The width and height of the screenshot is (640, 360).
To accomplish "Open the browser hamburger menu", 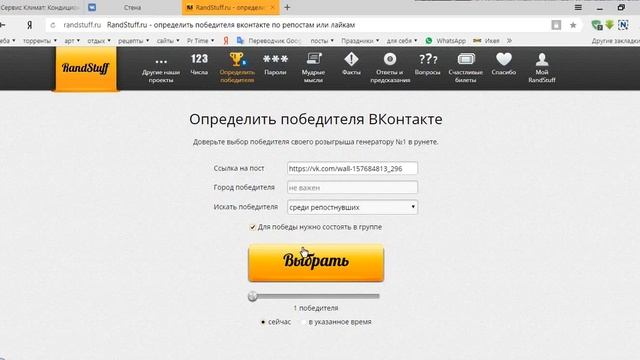I will [578, 7].
